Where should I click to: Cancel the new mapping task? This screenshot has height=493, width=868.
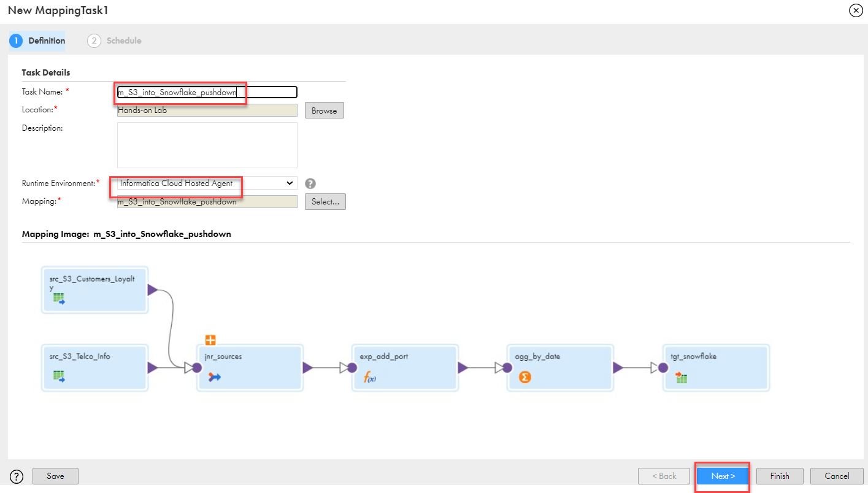point(837,476)
